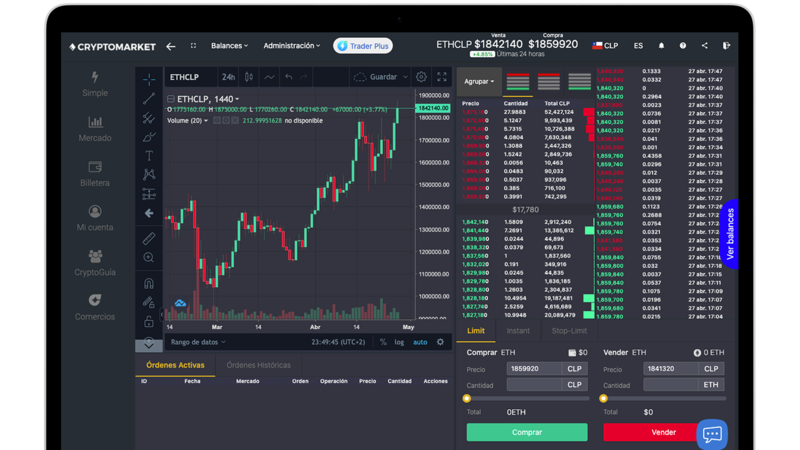The image size is (800, 450).
Task: Open the Órdenes Históricas tab
Action: coord(258,365)
